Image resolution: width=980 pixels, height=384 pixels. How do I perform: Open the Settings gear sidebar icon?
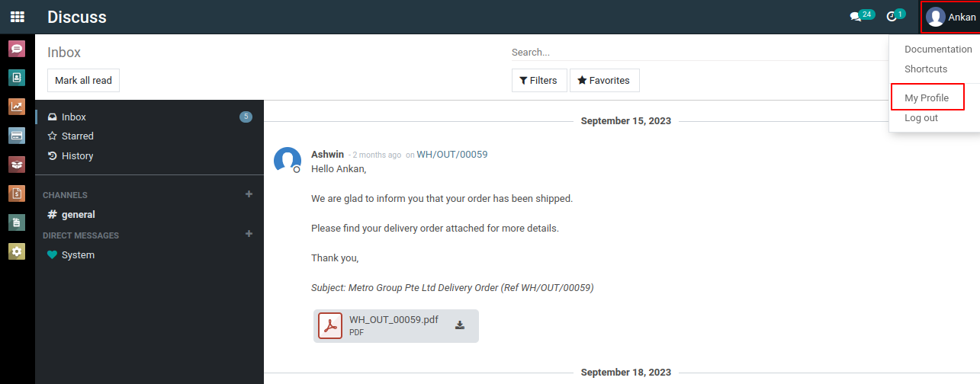click(17, 251)
